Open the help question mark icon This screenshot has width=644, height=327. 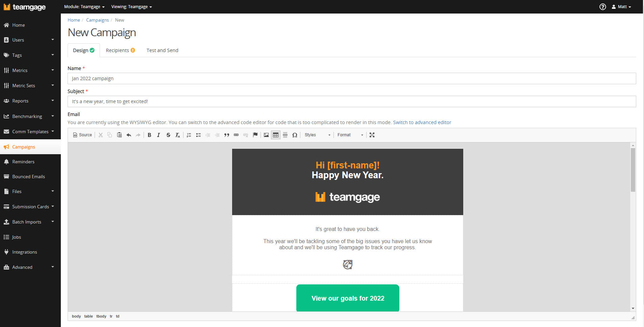click(603, 7)
